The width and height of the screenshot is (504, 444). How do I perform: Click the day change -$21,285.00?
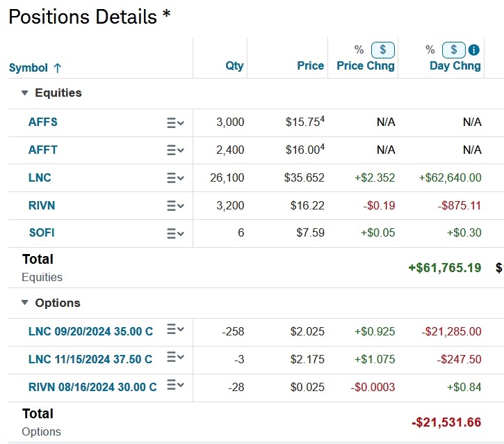(x=451, y=331)
